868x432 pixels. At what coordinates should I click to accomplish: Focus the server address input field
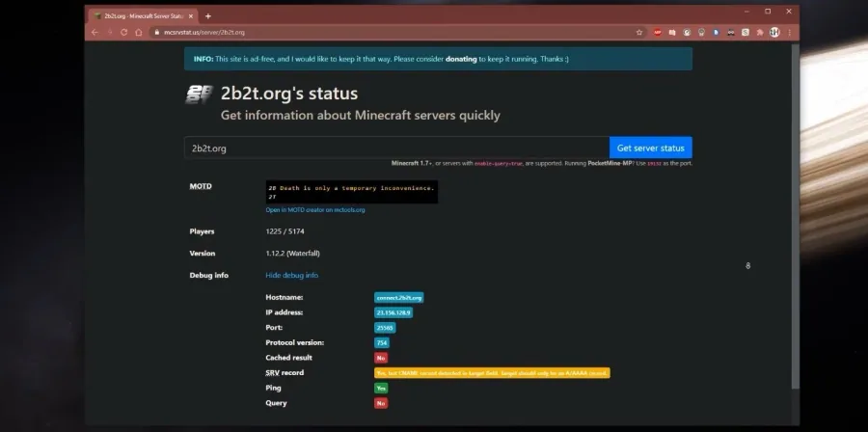[x=397, y=148]
